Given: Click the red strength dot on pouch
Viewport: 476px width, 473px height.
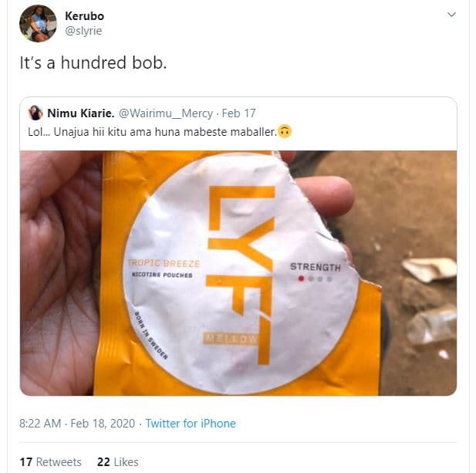Looking at the screenshot, I should [301, 279].
